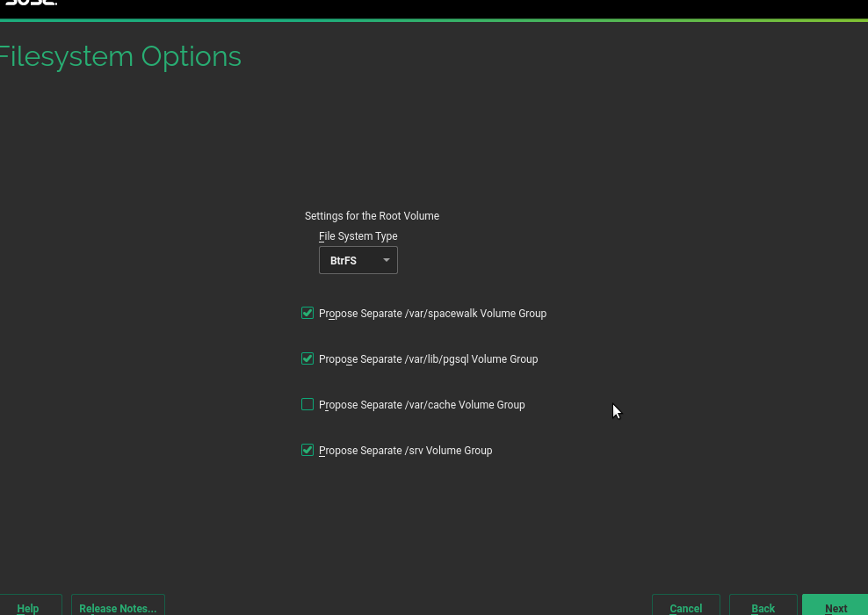Expand the File System Type dropdown arrow
The width and height of the screenshot is (868, 615).
[387, 260]
